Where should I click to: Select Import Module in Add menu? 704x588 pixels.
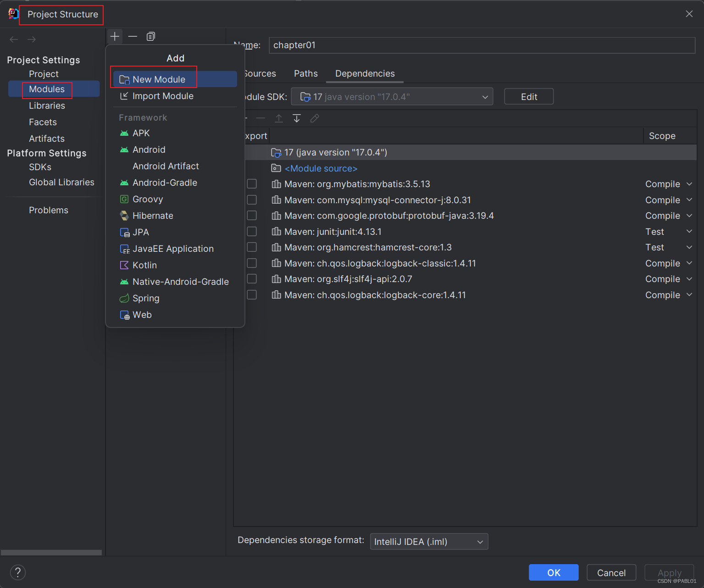(175, 96)
